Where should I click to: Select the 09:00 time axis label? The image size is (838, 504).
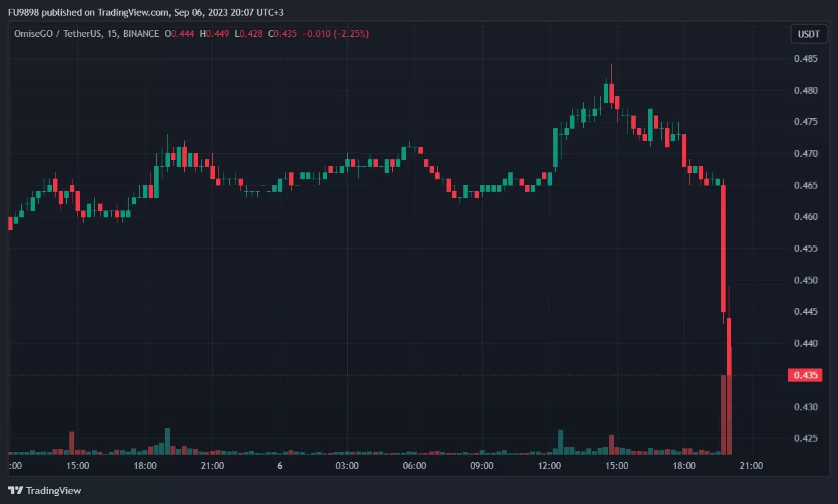[x=481, y=465]
